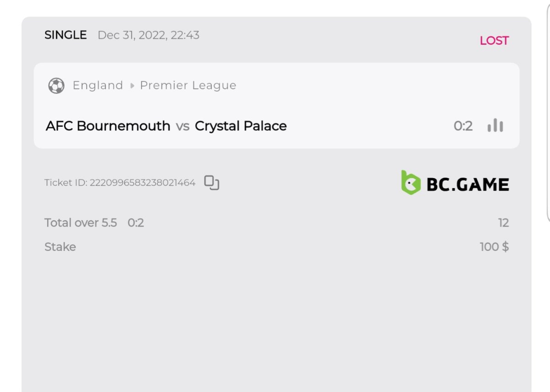
Task: Click the soccer ball sport icon
Action: 56,86
